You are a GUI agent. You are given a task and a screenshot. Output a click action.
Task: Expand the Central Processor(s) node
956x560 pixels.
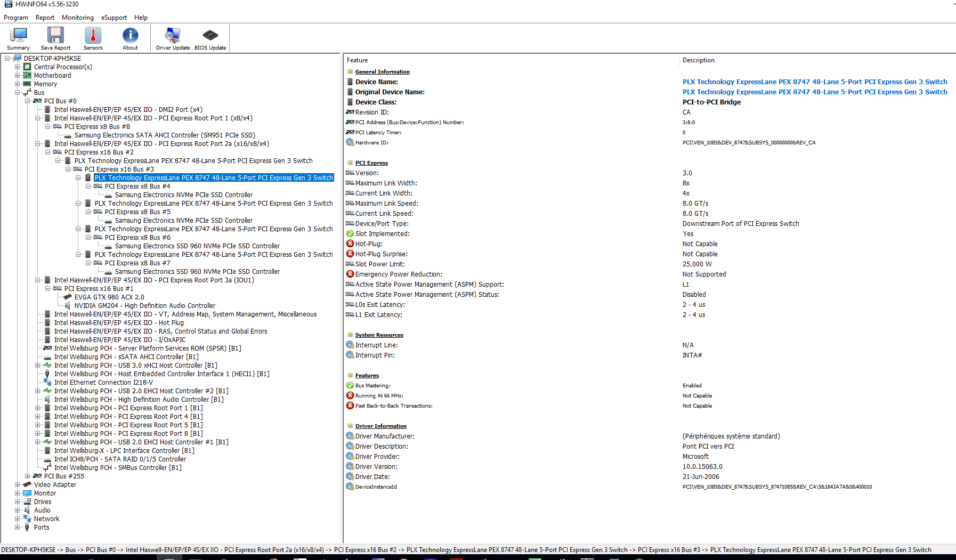pos(18,67)
